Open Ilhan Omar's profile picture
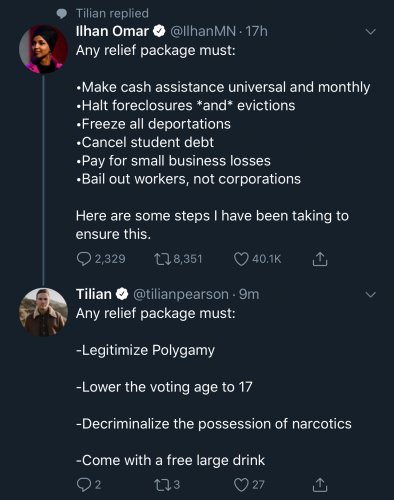Viewport: 394px width, 500px height. tap(44, 49)
